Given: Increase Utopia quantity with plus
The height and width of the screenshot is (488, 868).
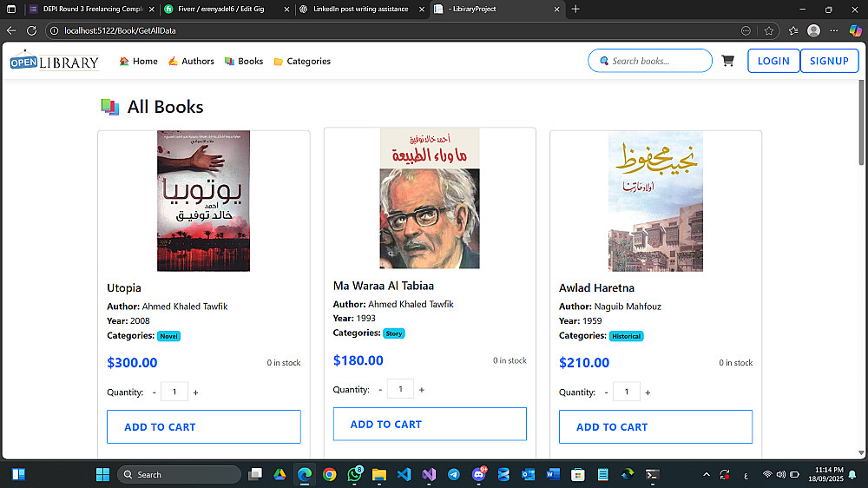Looking at the screenshot, I should point(195,392).
